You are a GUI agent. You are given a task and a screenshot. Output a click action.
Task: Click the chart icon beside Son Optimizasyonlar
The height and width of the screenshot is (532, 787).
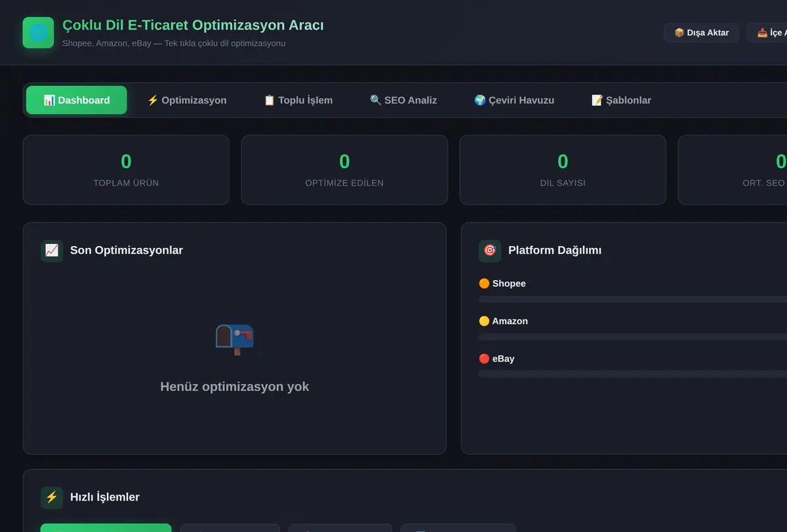point(52,251)
